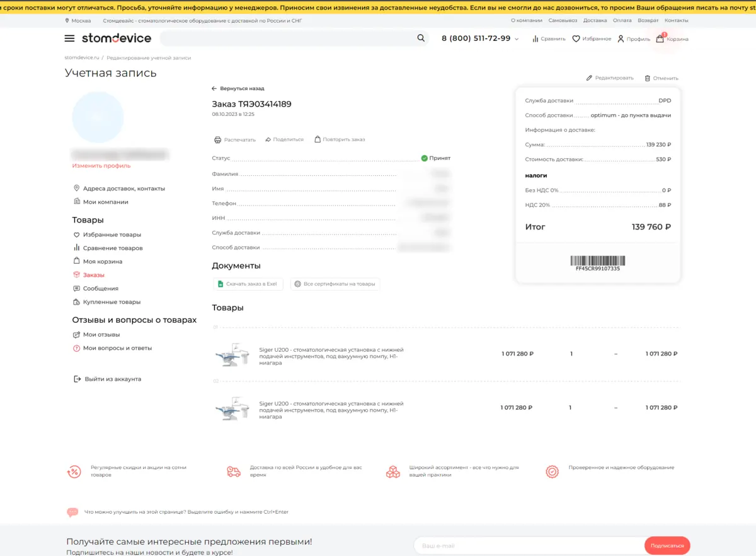Expand the phone number dropdown arrow

click(x=517, y=39)
